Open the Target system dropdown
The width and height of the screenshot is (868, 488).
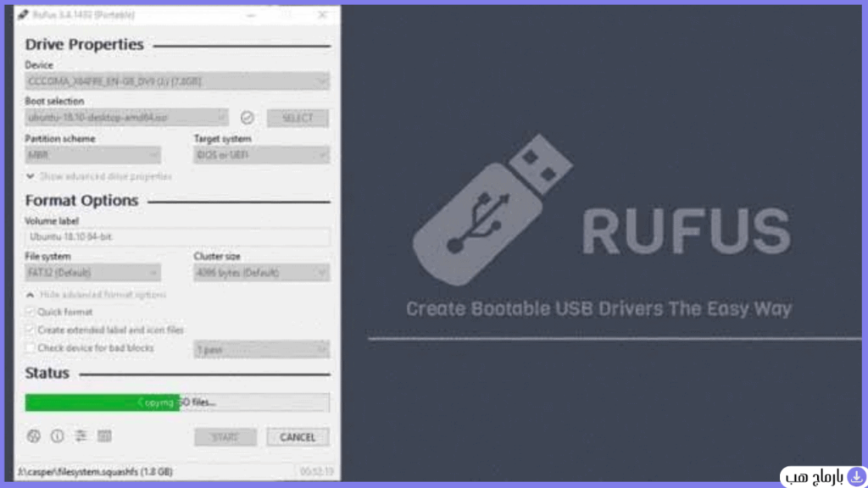(262, 155)
